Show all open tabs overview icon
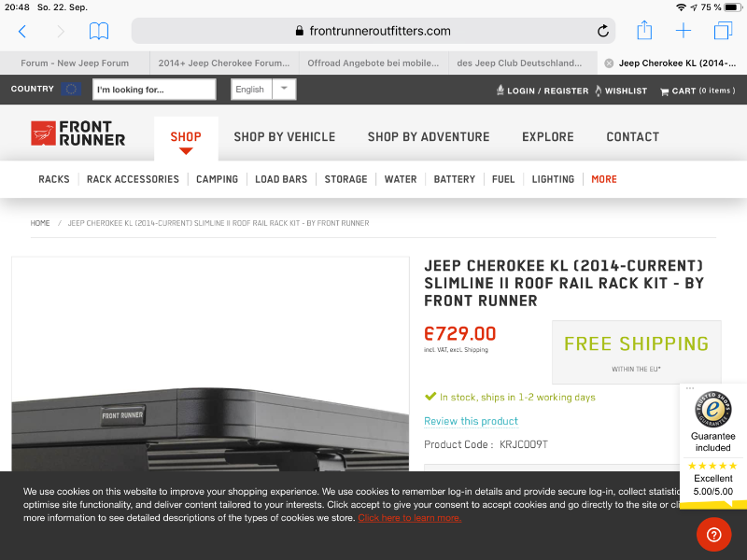 coord(723,31)
